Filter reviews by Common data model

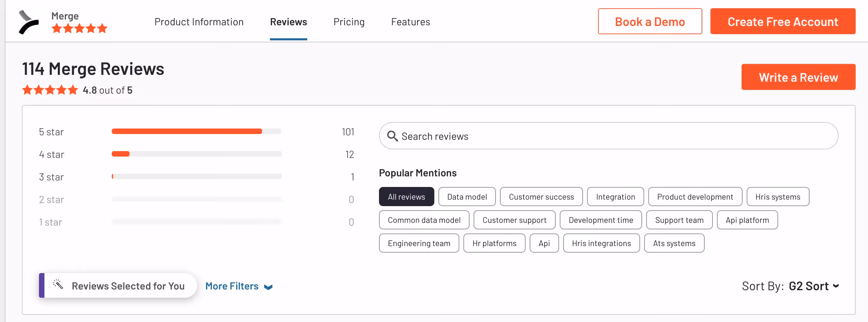[424, 220]
